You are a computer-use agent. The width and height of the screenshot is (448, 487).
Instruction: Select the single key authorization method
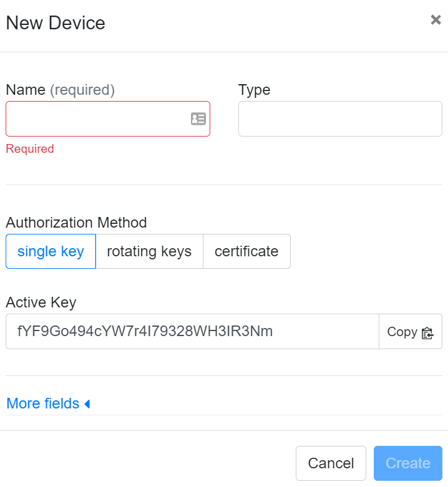51,251
